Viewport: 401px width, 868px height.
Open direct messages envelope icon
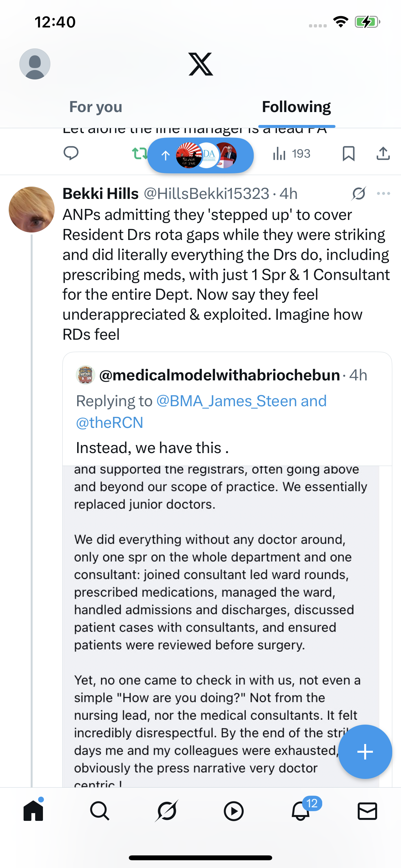(x=367, y=811)
